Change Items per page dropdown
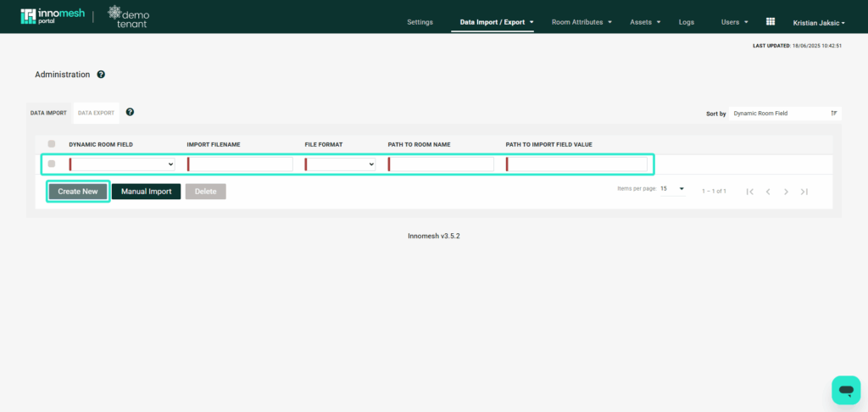The image size is (868, 412). click(x=673, y=189)
